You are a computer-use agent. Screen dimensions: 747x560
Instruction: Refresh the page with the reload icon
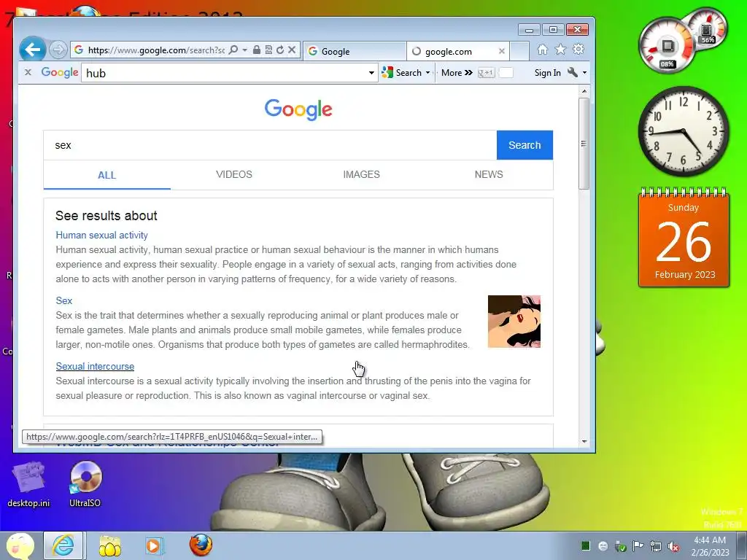point(280,50)
